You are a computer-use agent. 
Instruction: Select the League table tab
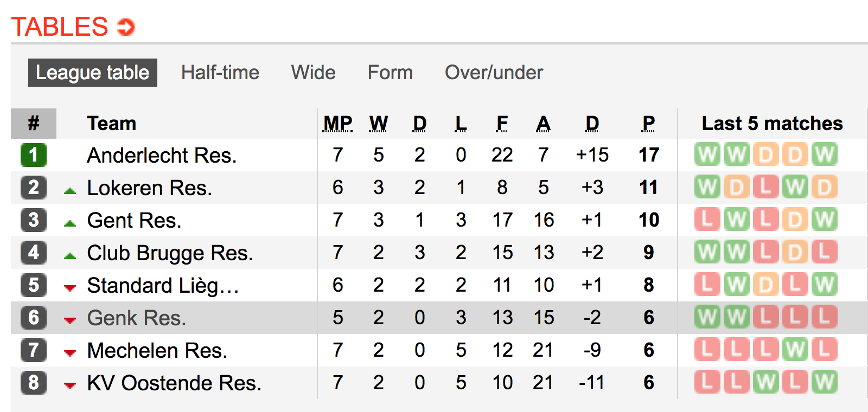93,73
